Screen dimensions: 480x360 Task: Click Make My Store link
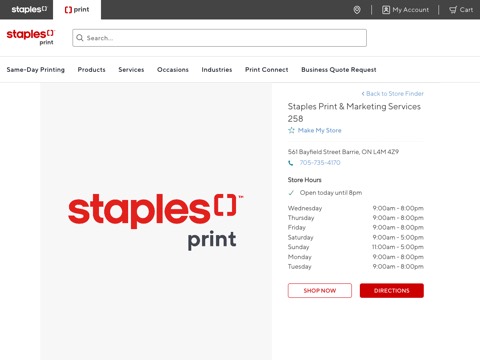tap(319, 130)
